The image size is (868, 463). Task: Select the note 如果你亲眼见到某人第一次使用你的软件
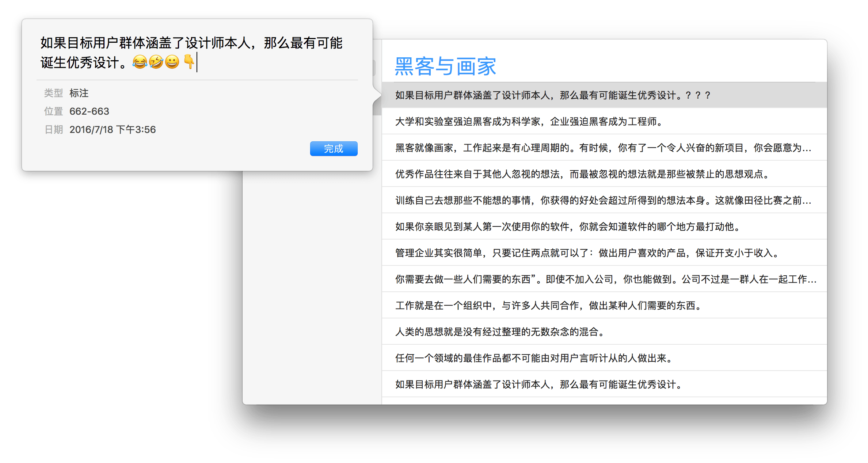click(x=604, y=226)
